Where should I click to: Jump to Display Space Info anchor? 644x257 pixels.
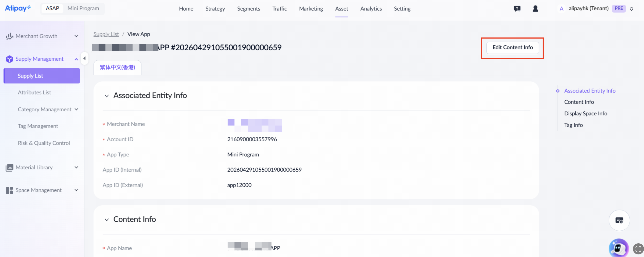coord(585,113)
